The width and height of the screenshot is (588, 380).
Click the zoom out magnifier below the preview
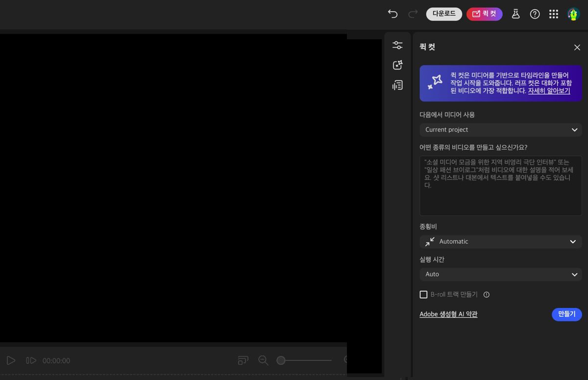pyautogui.click(x=263, y=360)
